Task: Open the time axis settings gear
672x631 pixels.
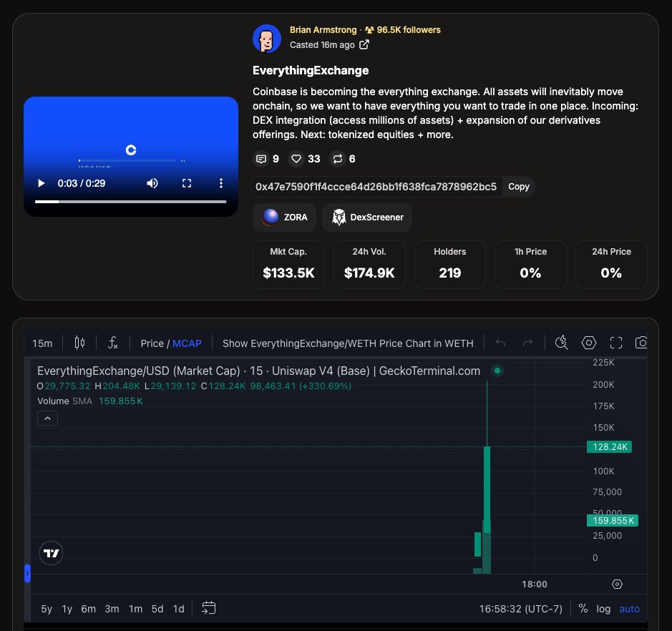Action: (x=617, y=584)
